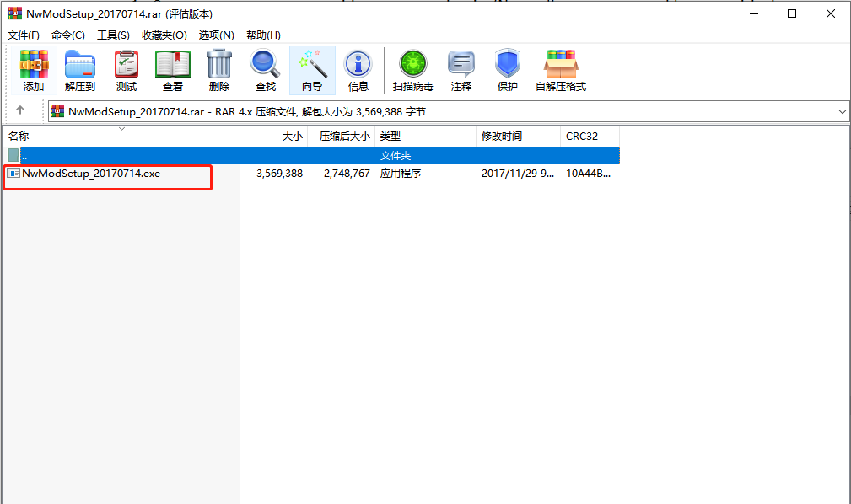Click the 解压到 (Extract to) icon
The image size is (851, 504).
(80, 71)
